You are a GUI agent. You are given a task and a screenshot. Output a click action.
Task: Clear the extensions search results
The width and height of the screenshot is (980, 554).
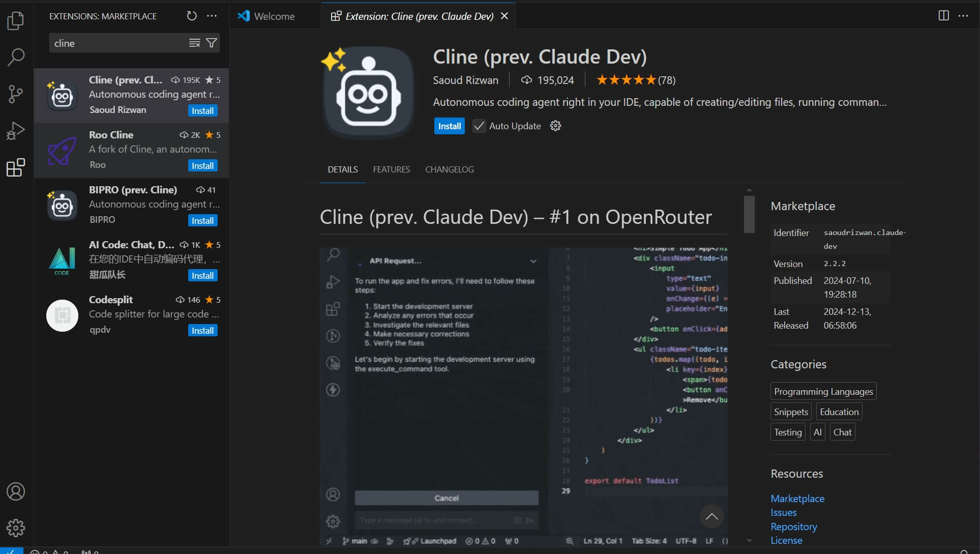[x=194, y=43]
